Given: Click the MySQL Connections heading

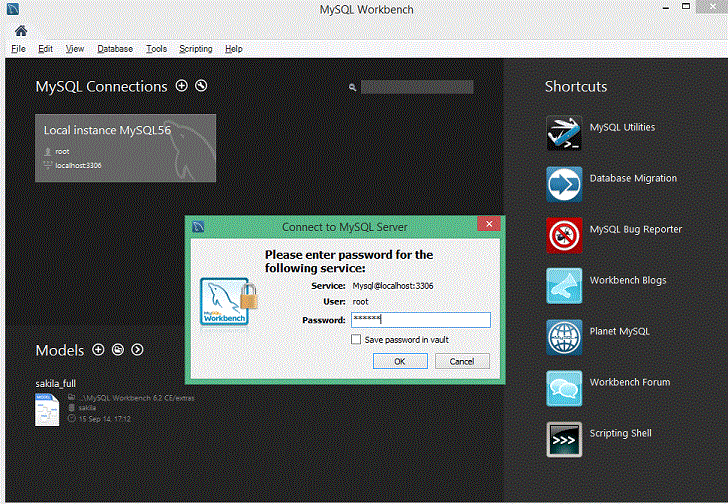Looking at the screenshot, I should 101,87.
